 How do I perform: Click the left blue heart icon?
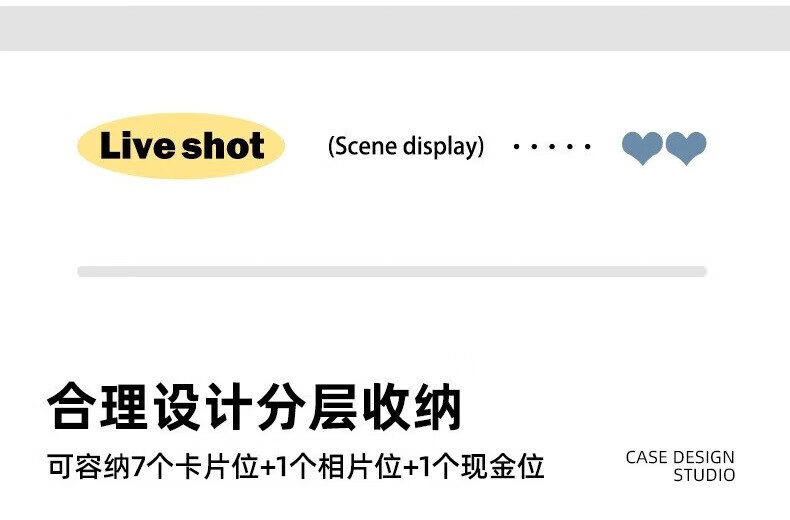click(x=642, y=148)
